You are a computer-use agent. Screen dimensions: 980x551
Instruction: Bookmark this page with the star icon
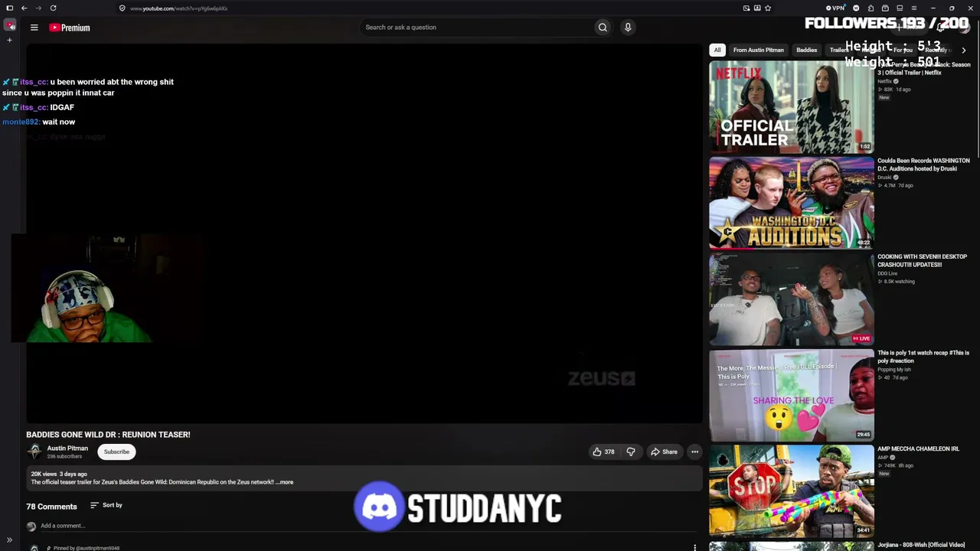point(768,8)
